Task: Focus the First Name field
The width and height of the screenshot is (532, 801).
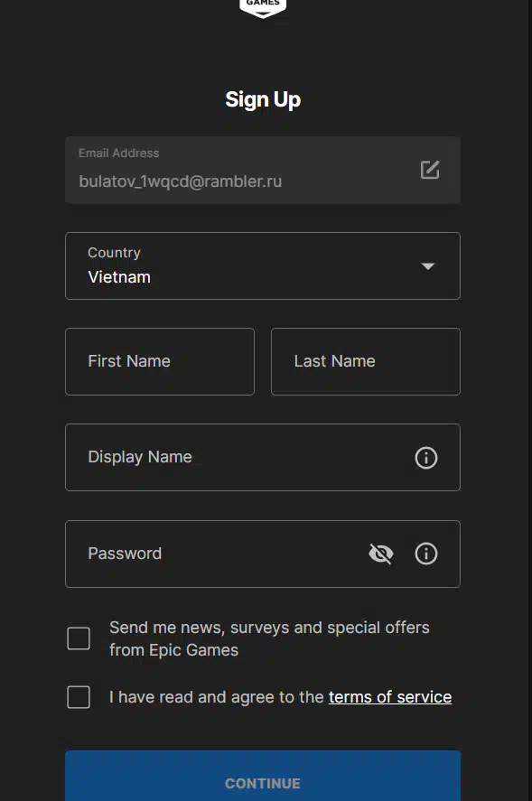Action: (x=160, y=362)
